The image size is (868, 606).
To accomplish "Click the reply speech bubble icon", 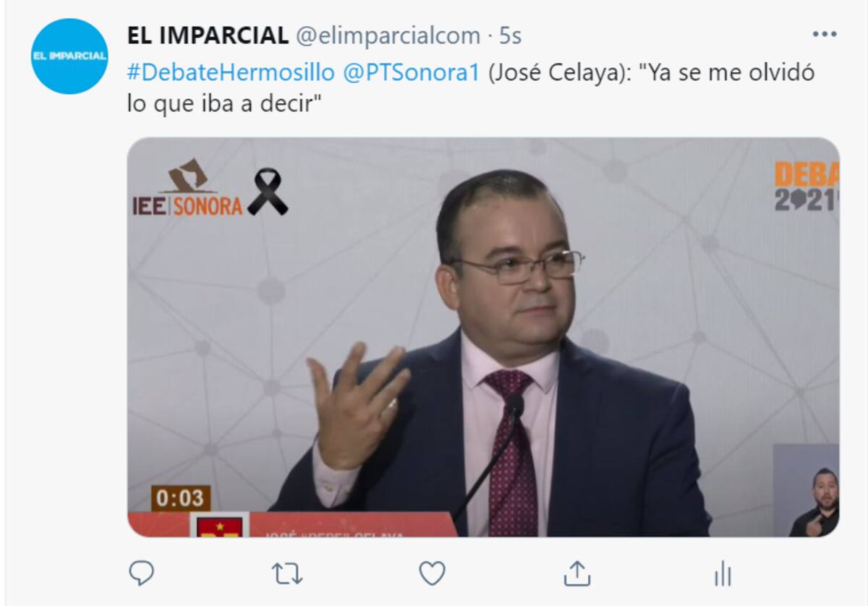I will click(x=141, y=574).
